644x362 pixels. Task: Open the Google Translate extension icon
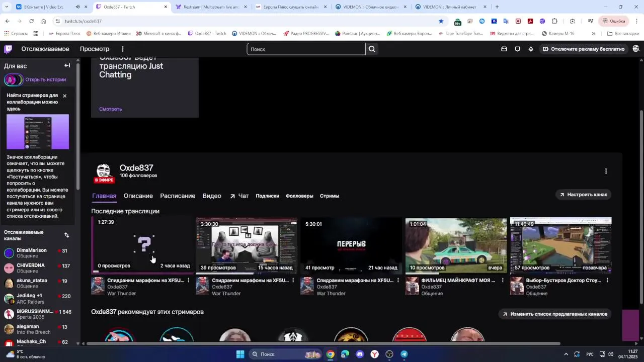tap(506, 21)
